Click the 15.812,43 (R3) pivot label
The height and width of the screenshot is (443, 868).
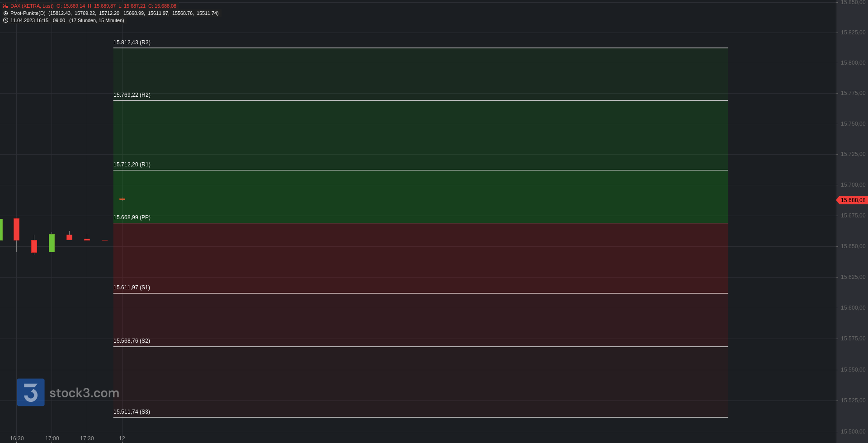tap(132, 42)
